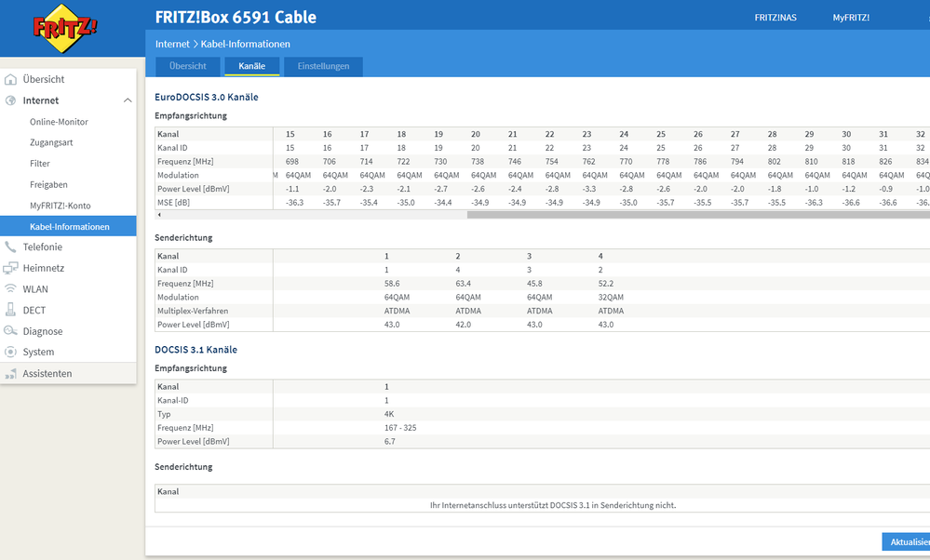Open the FRITZ!NAS link
Image resolution: width=930 pixels, height=560 pixels.
[775, 18]
